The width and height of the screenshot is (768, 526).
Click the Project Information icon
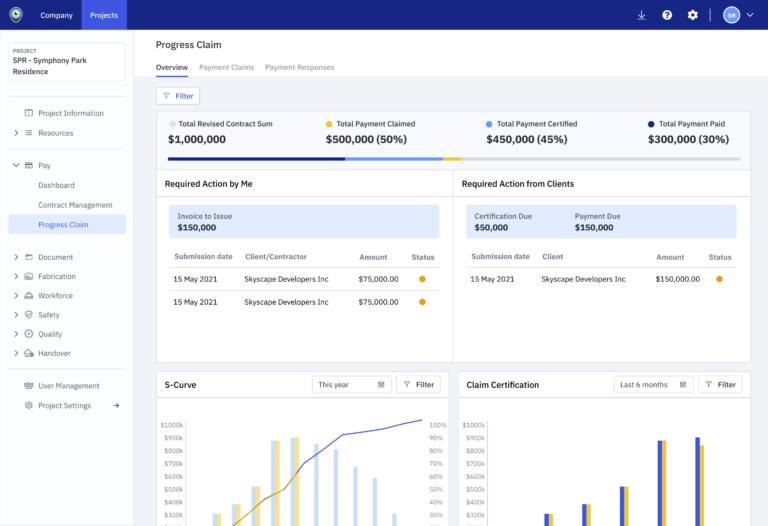(x=29, y=113)
